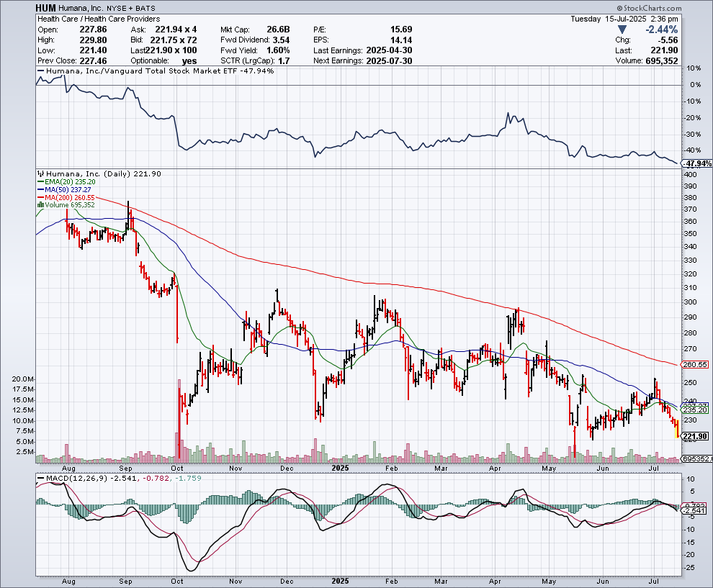Click the yellow-highlighted latest price bar
The image size is (713, 588).
678,428
